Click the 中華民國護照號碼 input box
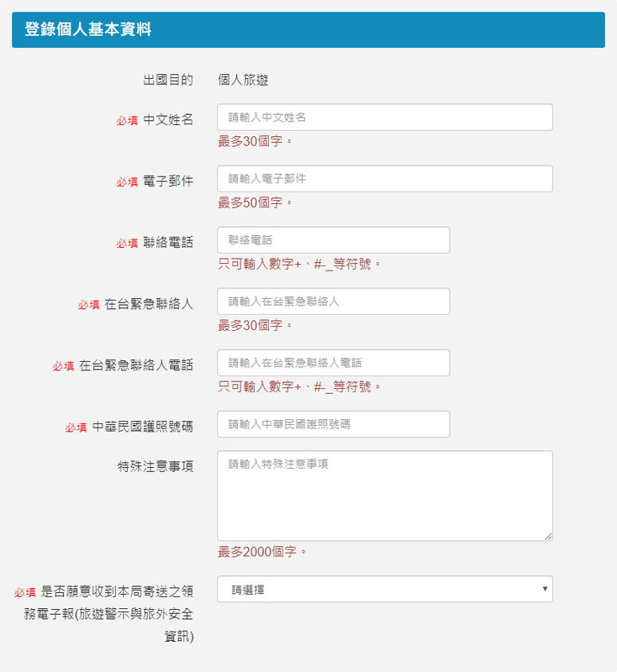The image size is (617, 672). [x=333, y=424]
